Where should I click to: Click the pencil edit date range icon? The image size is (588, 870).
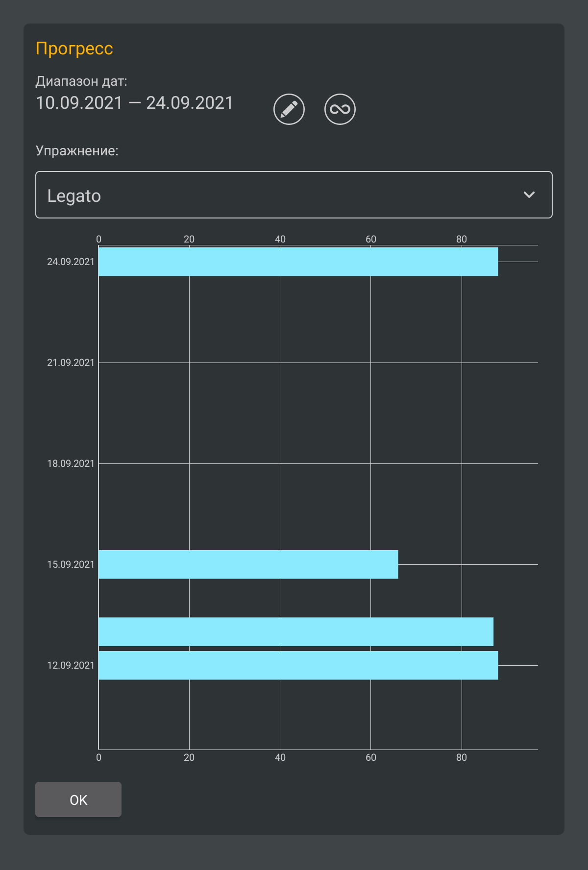pos(289,109)
